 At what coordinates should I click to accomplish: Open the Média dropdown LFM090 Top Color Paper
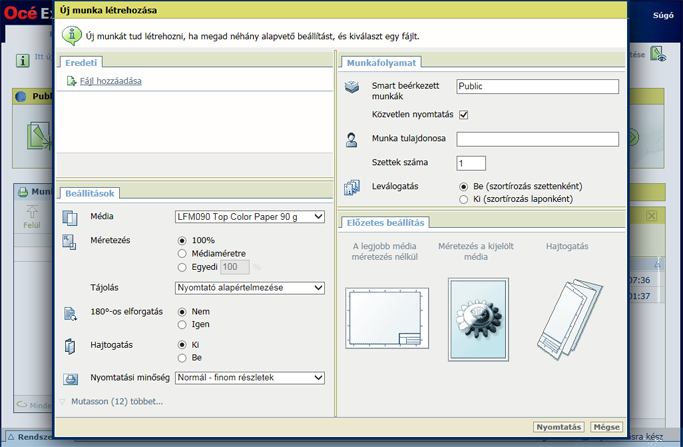[x=250, y=217]
